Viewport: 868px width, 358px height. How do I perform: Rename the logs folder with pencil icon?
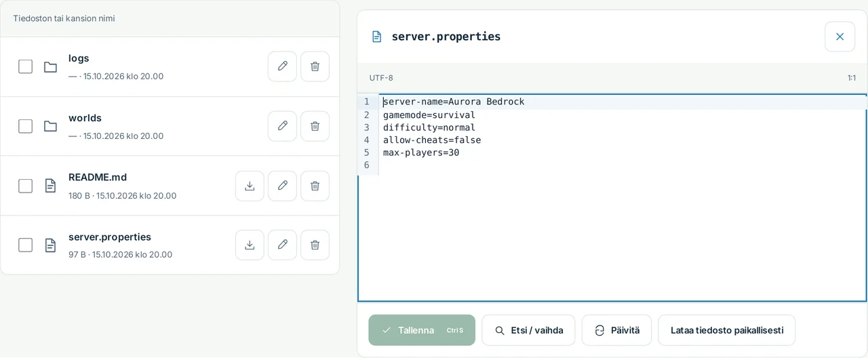click(x=282, y=66)
